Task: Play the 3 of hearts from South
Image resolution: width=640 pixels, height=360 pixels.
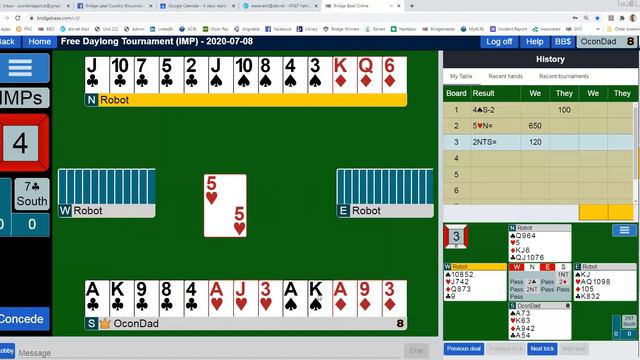Action: [270, 298]
